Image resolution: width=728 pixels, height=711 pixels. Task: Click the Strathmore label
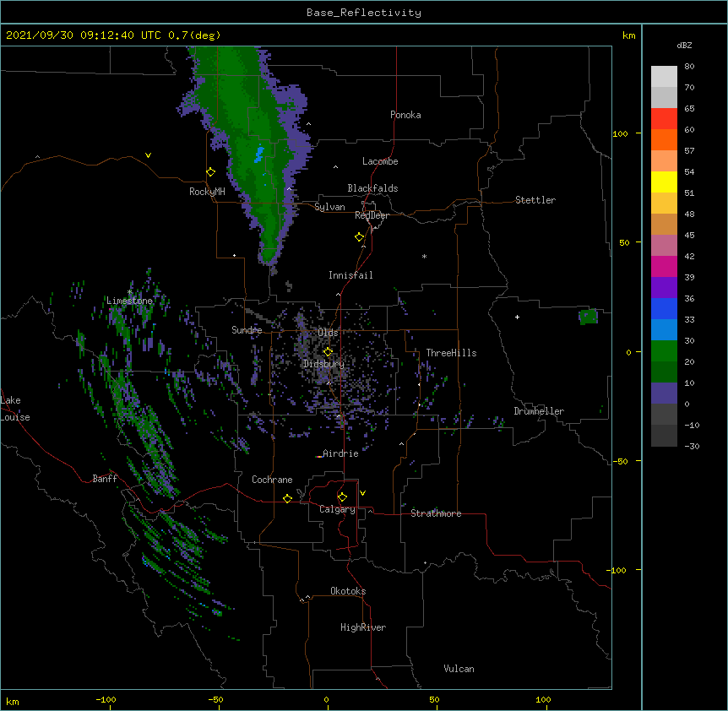pyautogui.click(x=436, y=513)
